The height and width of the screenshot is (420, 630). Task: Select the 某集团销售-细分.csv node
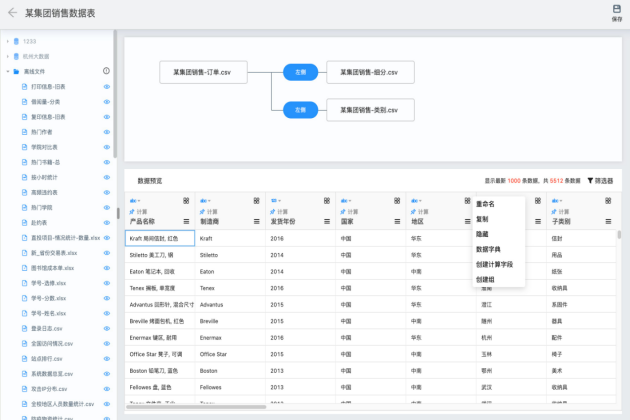370,72
